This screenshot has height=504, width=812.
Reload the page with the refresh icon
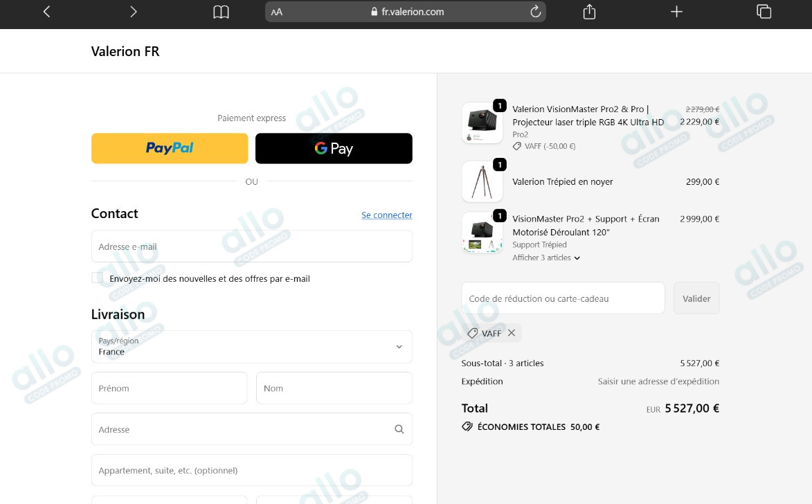(x=534, y=12)
